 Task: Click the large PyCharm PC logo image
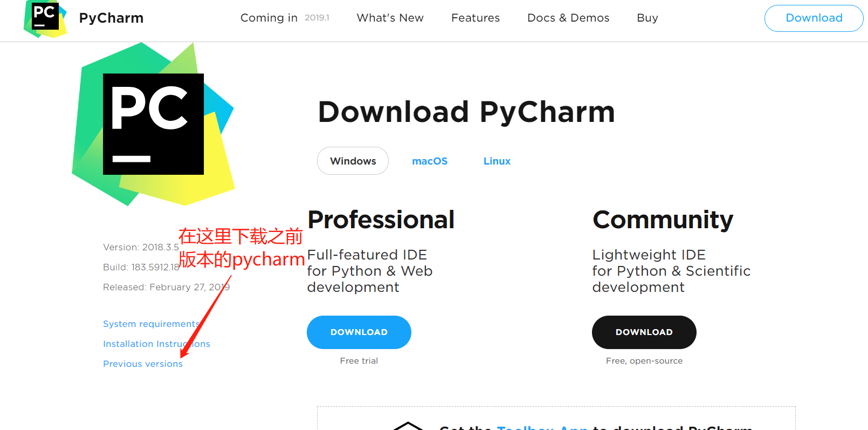coord(153,124)
